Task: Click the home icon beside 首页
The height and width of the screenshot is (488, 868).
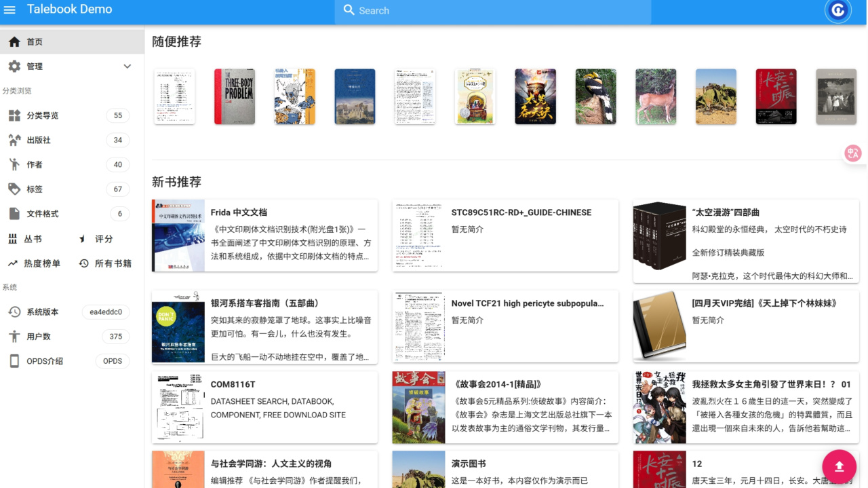Action: [14, 42]
